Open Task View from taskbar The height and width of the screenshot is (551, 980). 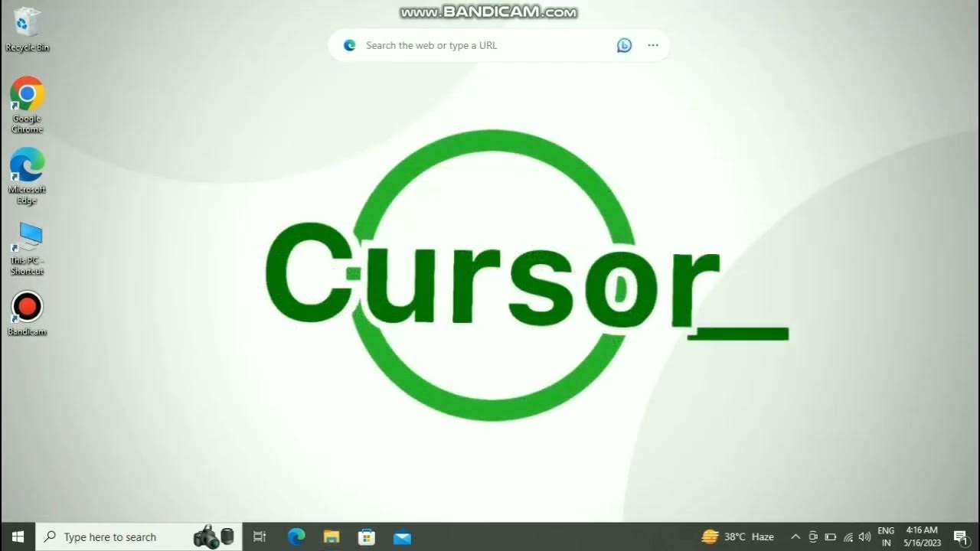260,536
